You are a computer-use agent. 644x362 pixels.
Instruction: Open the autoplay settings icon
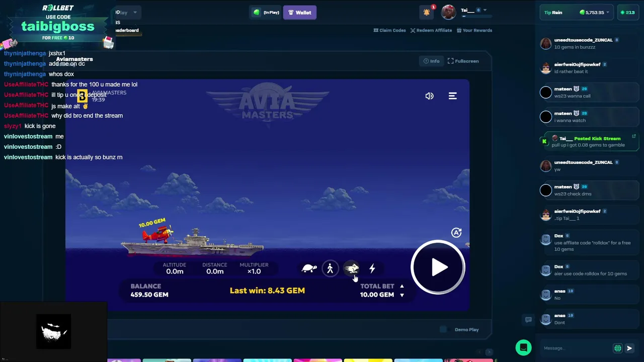point(456,233)
